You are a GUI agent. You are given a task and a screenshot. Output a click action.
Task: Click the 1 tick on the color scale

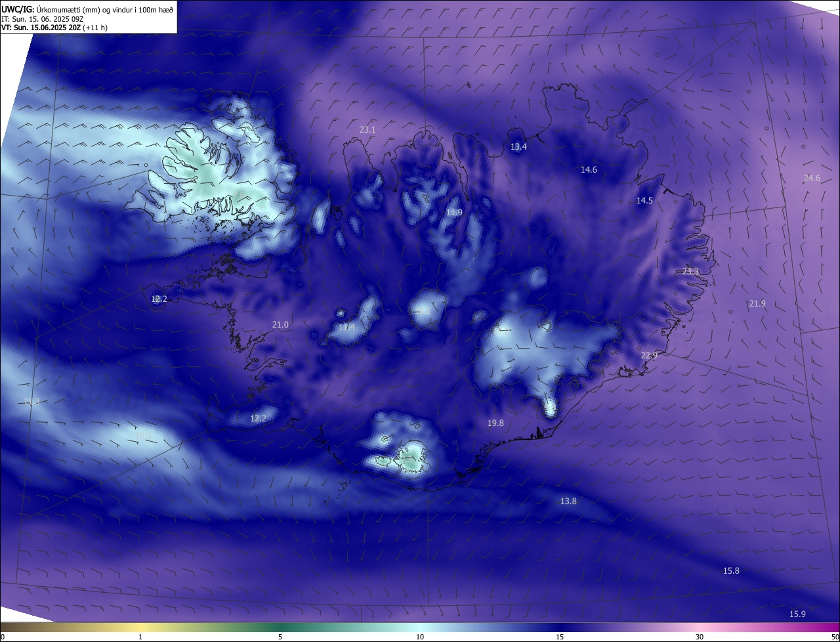click(x=140, y=637)
